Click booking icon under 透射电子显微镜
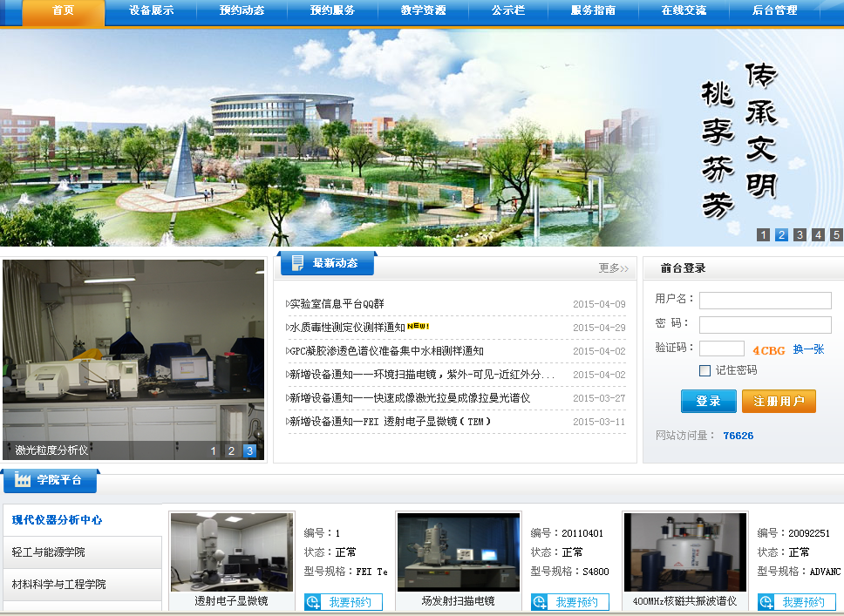 (x=314, y=602)
